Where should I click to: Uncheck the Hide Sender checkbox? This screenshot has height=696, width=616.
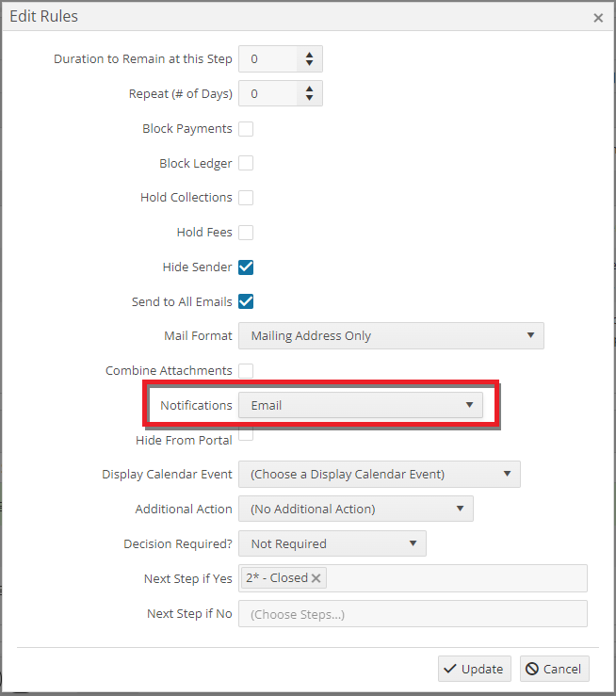click(x=246, y=267)
